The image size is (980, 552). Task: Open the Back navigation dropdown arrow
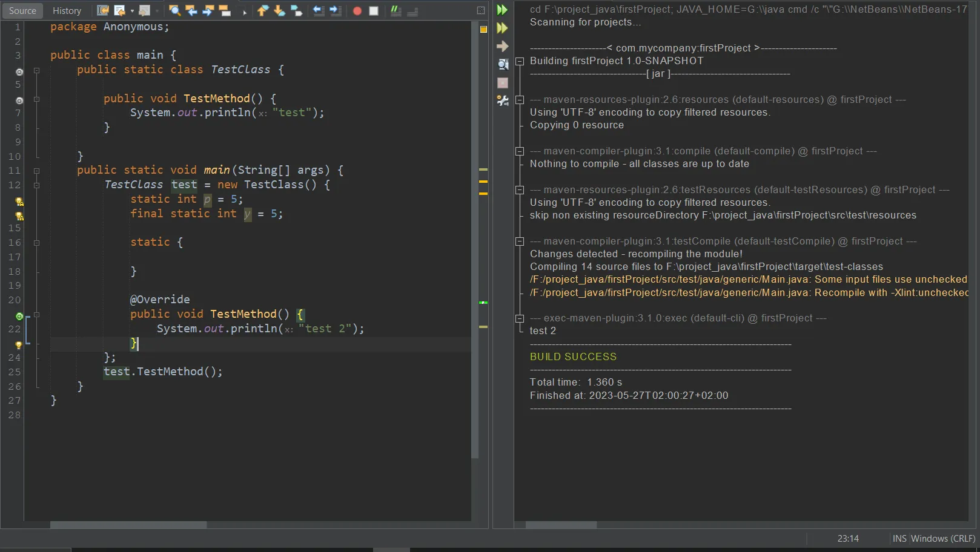pyautogui.click(x=132, y=11)
